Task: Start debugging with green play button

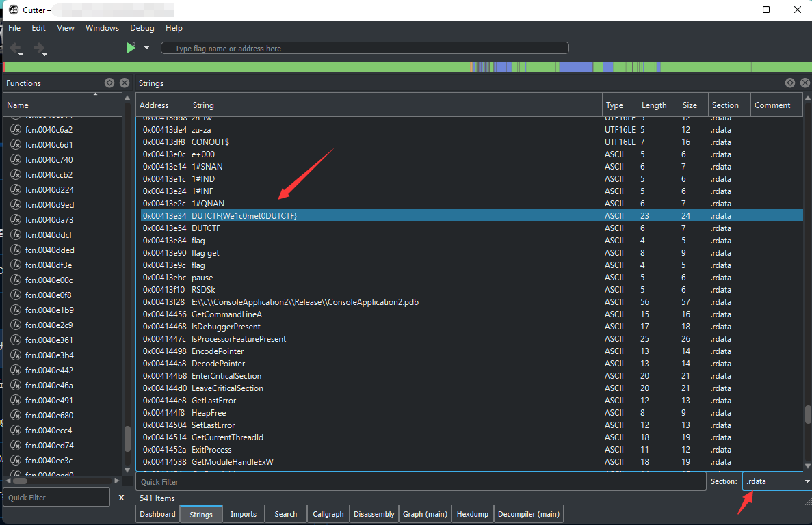Action: [x=131, y=48]
